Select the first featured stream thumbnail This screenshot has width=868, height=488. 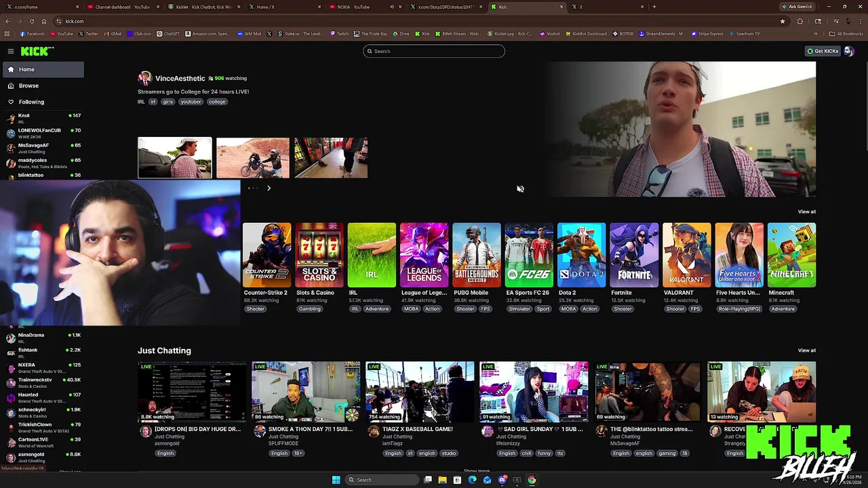click(175, 158)
